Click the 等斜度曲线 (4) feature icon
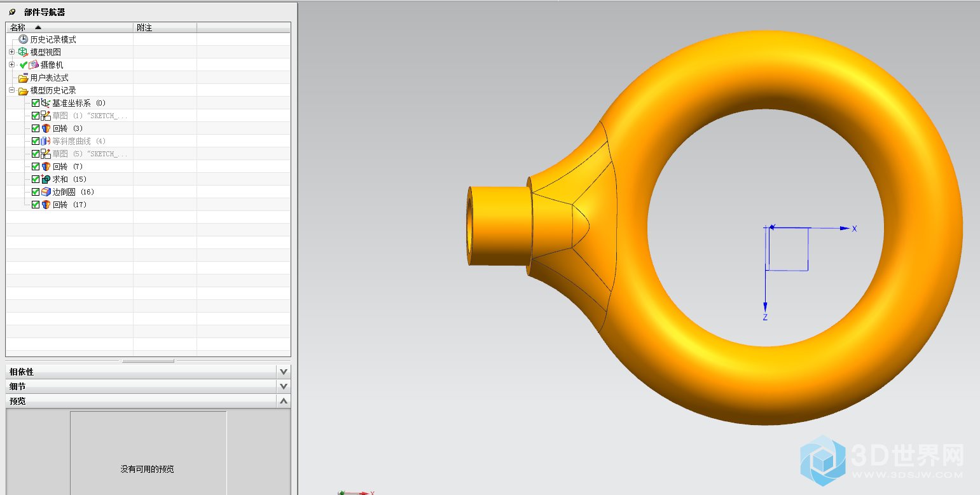Screen dimensions: 980x495 (x=46, y=141)
